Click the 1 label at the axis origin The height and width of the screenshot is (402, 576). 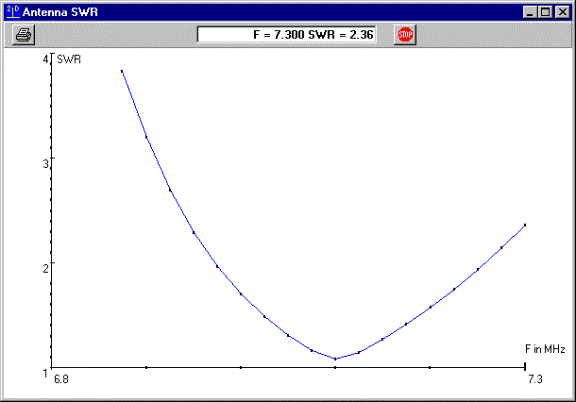click(45, 373)
